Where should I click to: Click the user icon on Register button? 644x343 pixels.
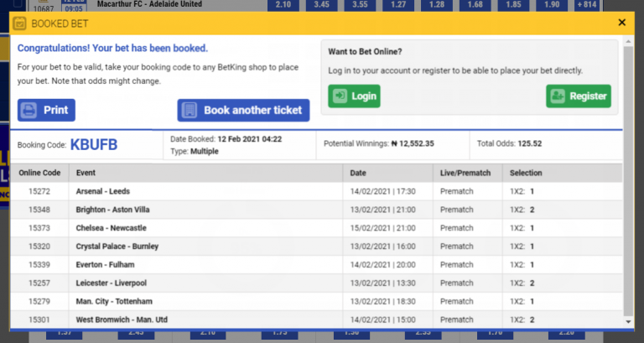click(x=558, y=96)
